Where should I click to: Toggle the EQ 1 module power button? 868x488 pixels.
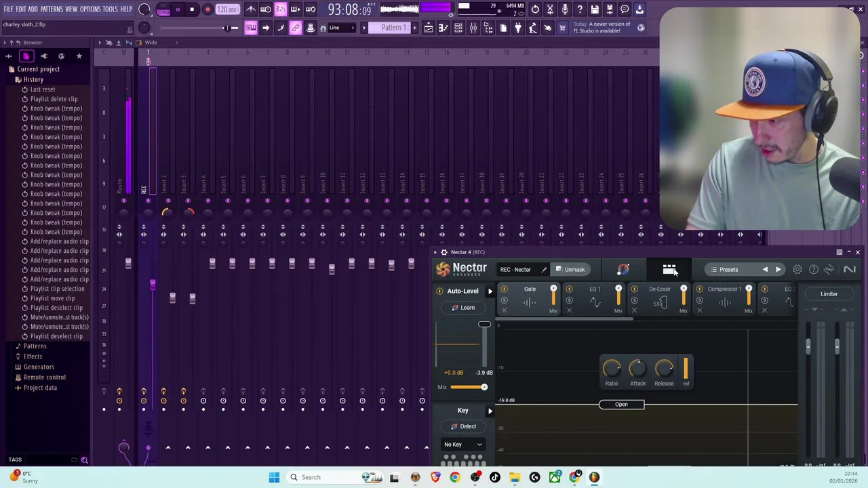(x=569, y=289)
